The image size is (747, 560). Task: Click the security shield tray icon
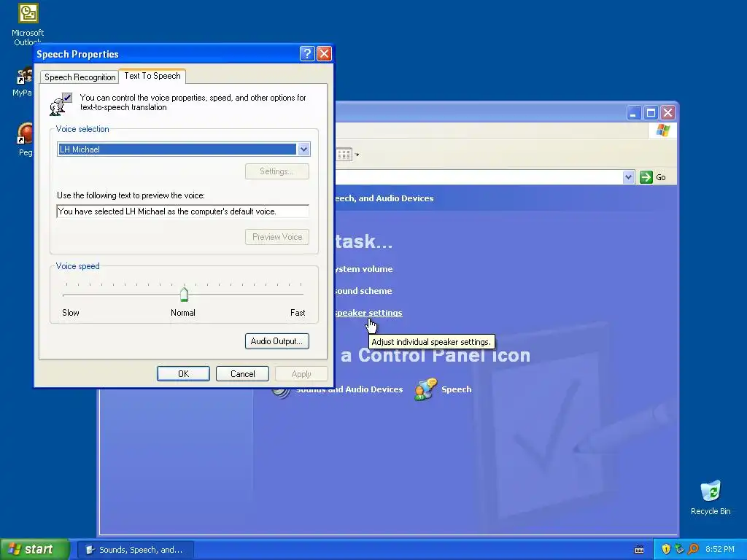click(x=666, y=549)
